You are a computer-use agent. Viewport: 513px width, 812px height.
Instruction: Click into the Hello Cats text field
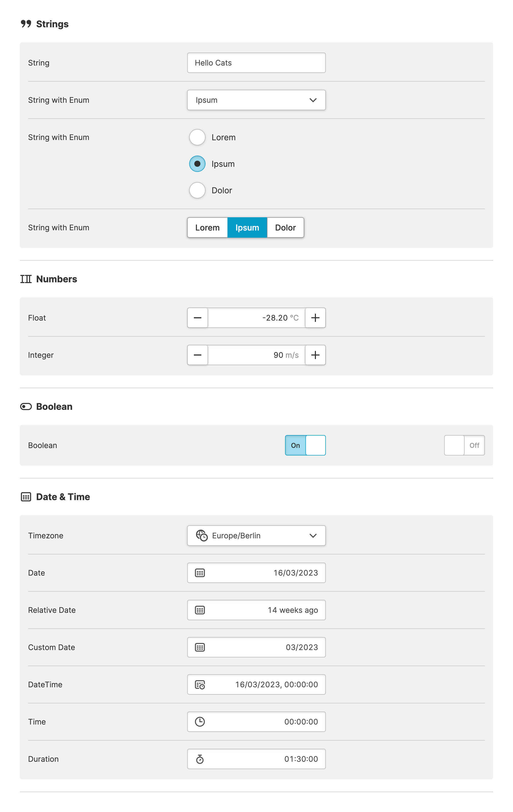click(256, 63)
